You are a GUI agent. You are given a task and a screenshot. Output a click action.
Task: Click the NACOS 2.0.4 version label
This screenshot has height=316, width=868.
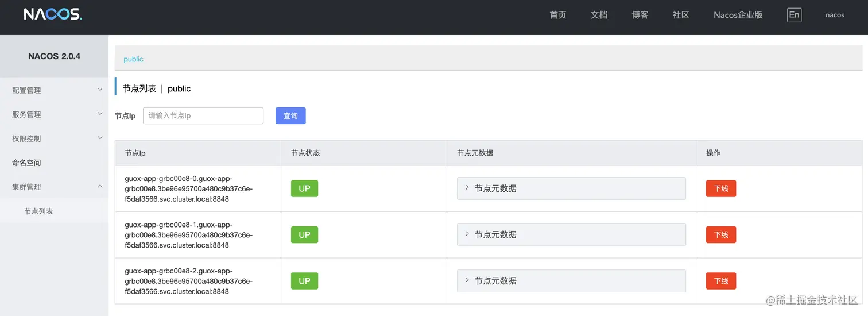pos(54,56)
